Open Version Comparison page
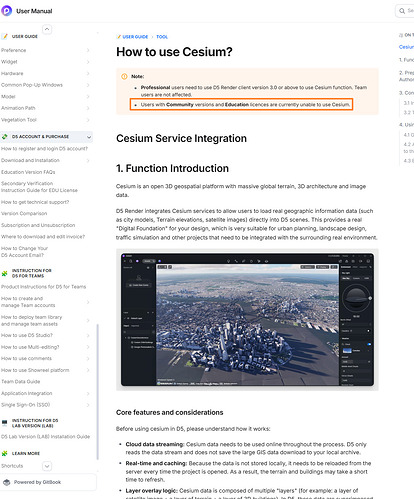The image size is (414, 499). click(x=24, y=213)
